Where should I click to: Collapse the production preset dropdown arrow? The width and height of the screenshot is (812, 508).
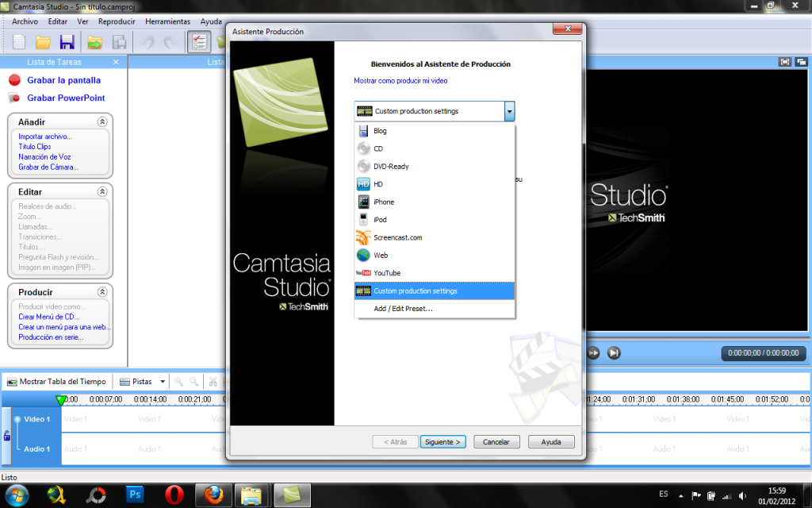[x=510, y=111]
